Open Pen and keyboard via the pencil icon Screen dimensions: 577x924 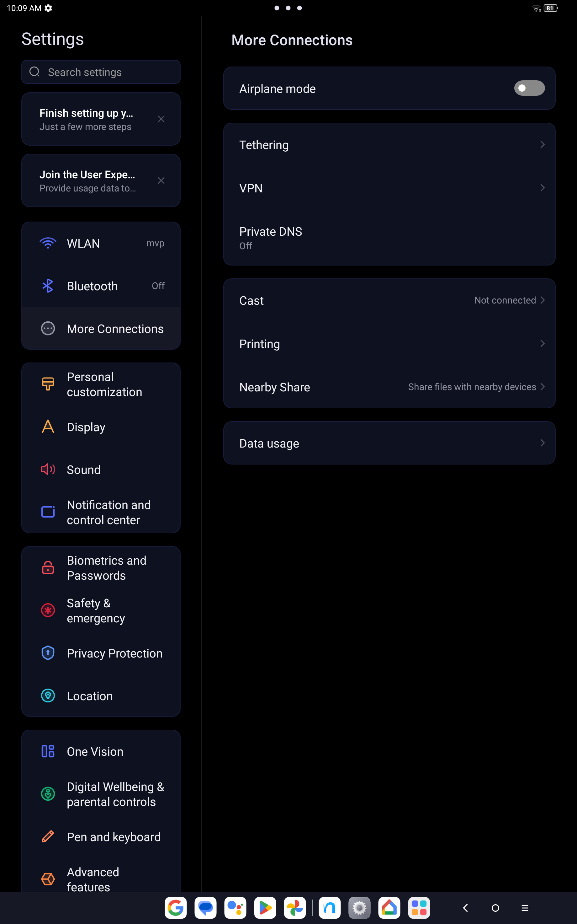coord(48,836)
